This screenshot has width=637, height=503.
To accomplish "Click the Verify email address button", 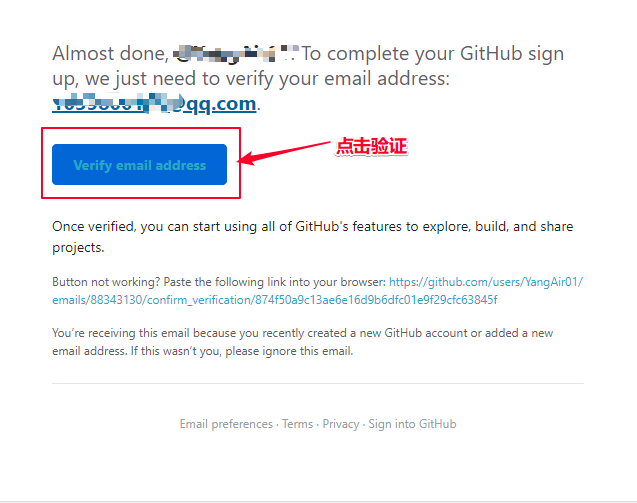I will pos(140,165).
